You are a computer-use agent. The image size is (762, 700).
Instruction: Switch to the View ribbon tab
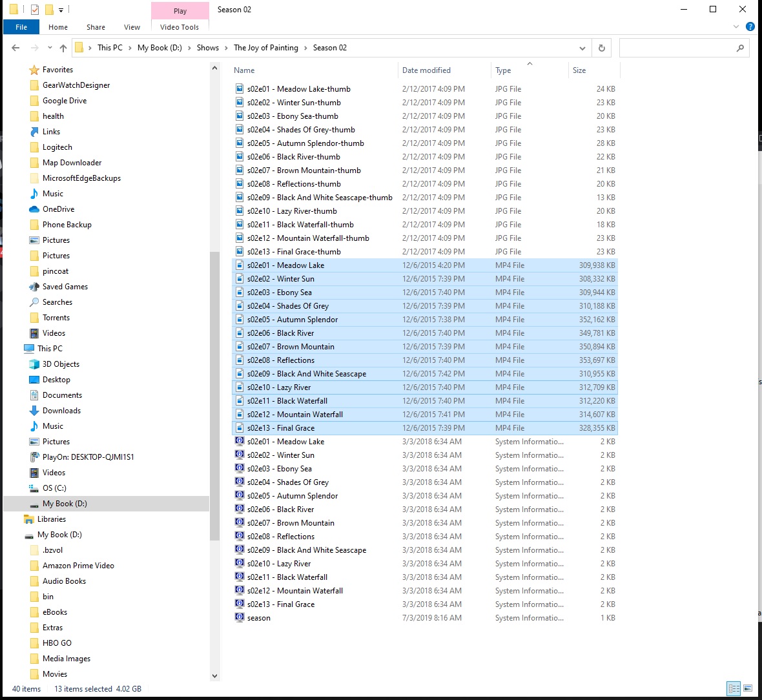[132, 27]
